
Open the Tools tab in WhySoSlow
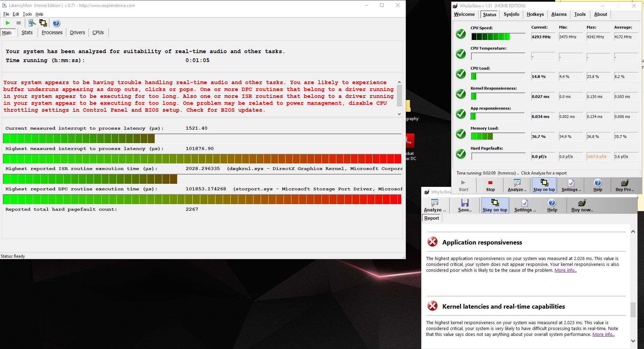[580, 14]
